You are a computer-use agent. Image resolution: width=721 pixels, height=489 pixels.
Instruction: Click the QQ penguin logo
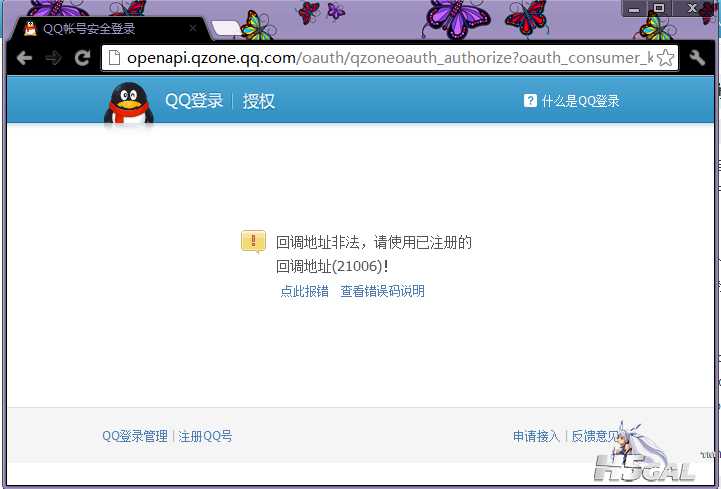click(x=128, y=105)
